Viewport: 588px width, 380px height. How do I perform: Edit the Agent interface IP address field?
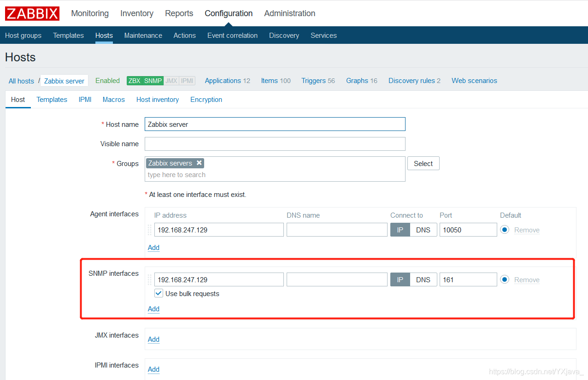click(x=219, y=230)
